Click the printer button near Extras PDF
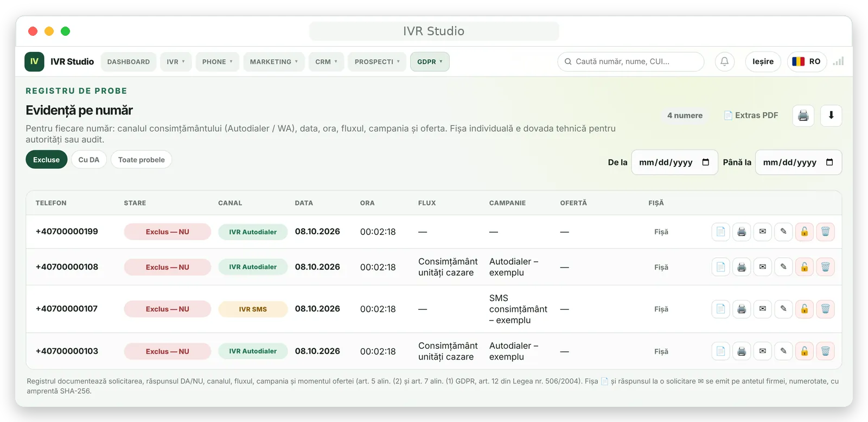The height and width of the screenshot is (422, 868). [x=803, y=116]
